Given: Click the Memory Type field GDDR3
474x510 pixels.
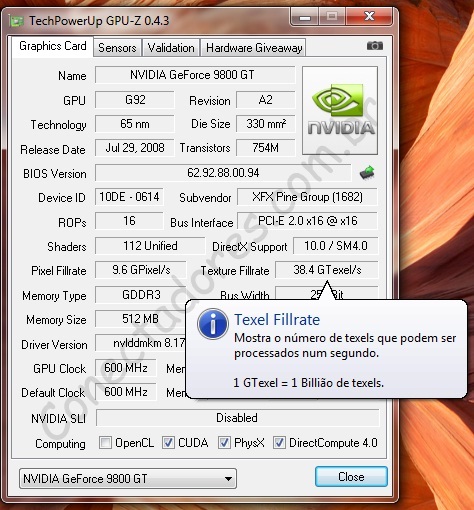Looking at the screenshot, I should [x=141, y=295].
